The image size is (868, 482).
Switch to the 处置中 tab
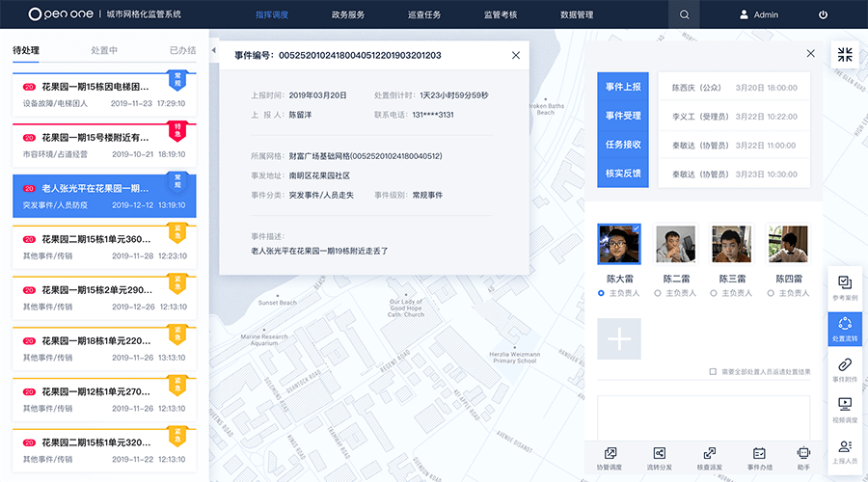point(104,50)
